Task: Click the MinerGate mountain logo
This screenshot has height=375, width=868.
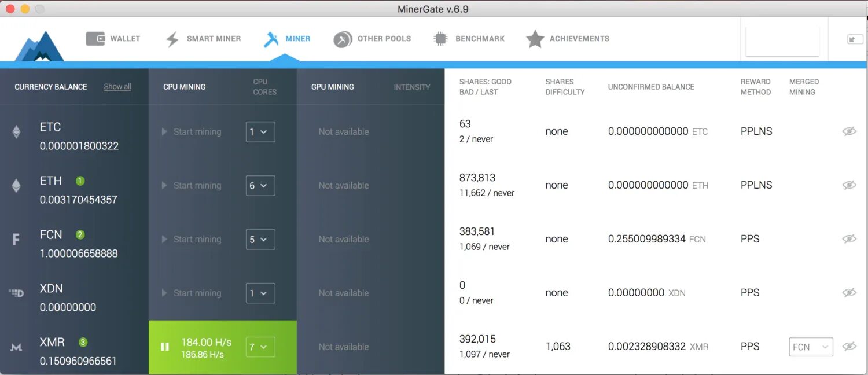Action: [39, 46]
